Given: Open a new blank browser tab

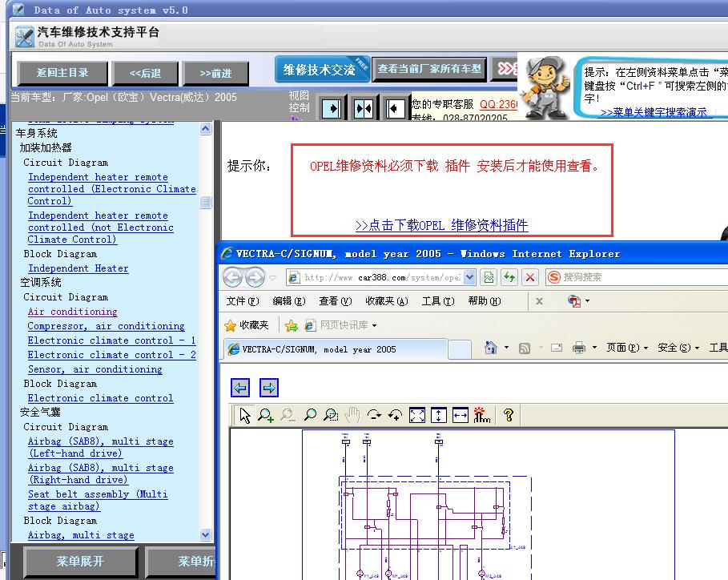Looking at the screenshot, I should click(460, 349).
